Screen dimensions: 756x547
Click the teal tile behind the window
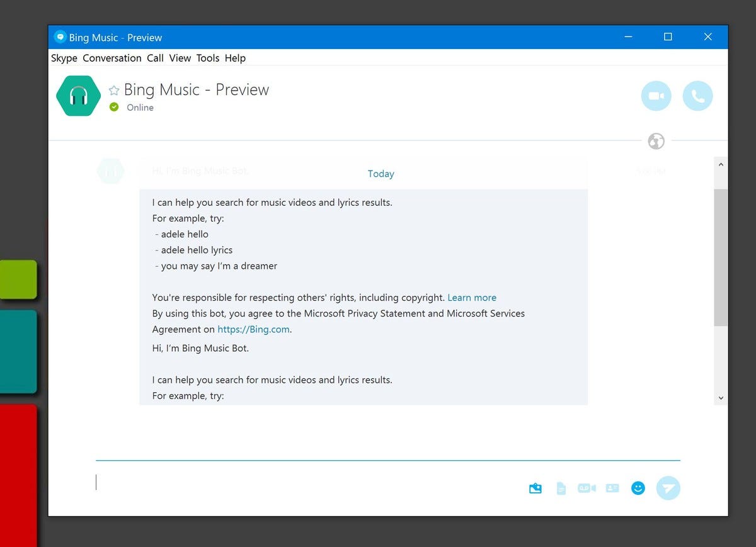18,351
